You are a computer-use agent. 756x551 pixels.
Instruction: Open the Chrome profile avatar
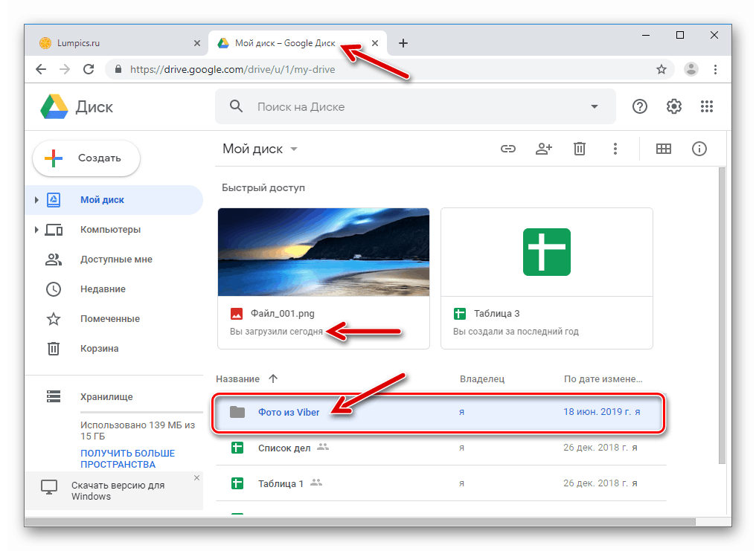tap(691, 69)
